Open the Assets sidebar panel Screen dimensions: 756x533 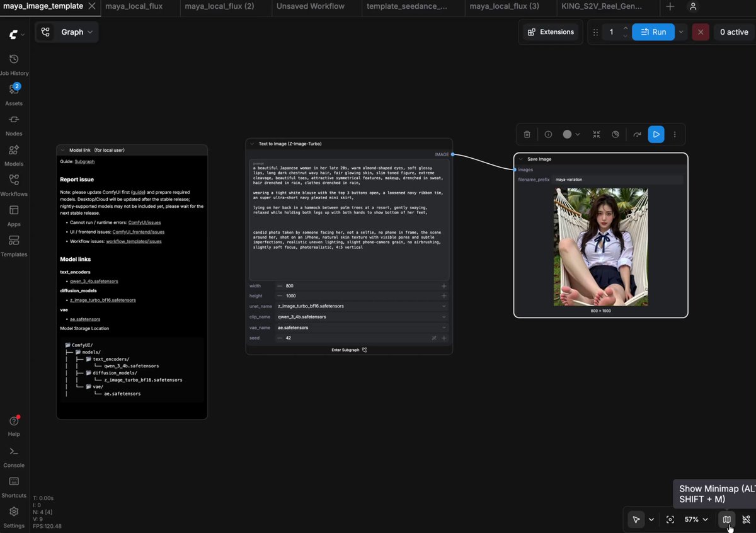point(14,95)
